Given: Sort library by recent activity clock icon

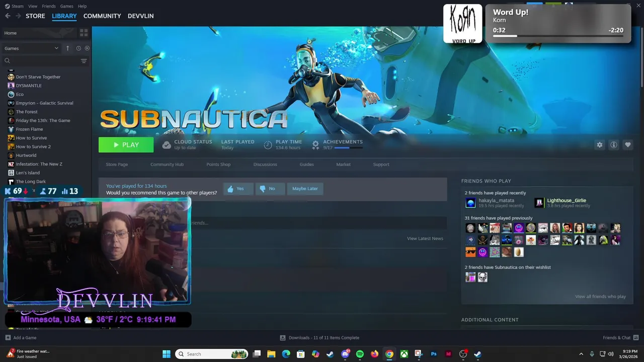Looking at the screenshot, I should [x=78, y=48].
